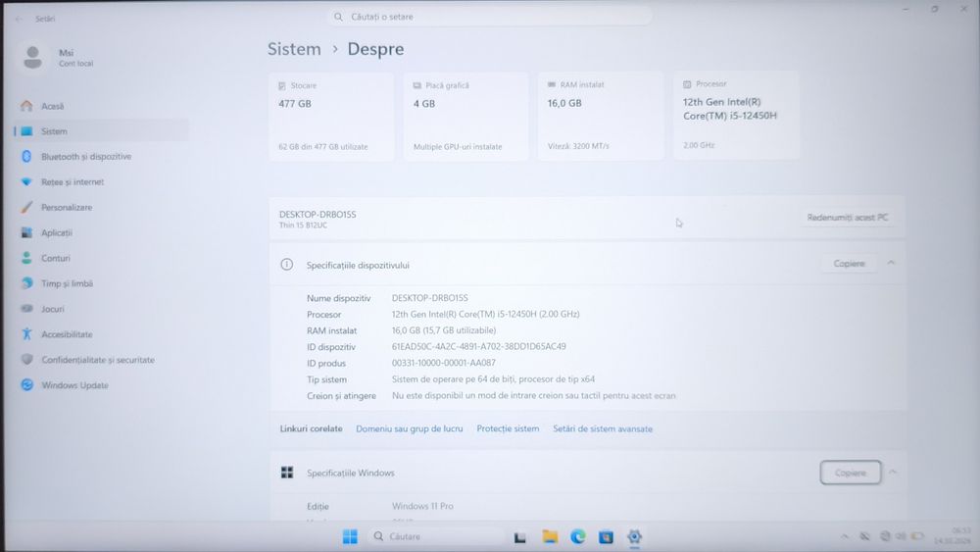This screenshot has height=552, width=980.
Task: Copy the Windows specifications with Copiere
Action: coord(851,473)
